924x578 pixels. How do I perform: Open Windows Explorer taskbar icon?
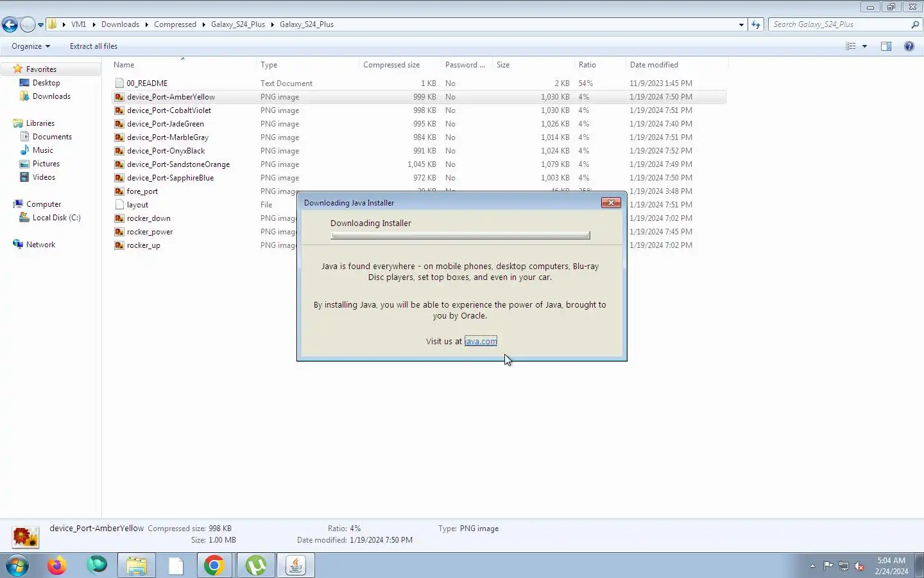[x=137, y=566]
